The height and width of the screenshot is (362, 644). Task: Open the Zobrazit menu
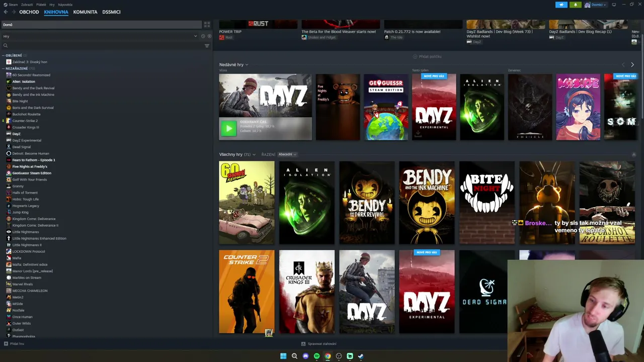pos(27,5)
